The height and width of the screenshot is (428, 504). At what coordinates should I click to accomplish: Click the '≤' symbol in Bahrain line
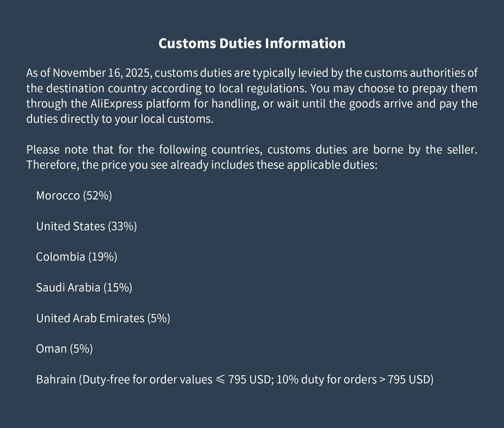(x=220, y=379)
